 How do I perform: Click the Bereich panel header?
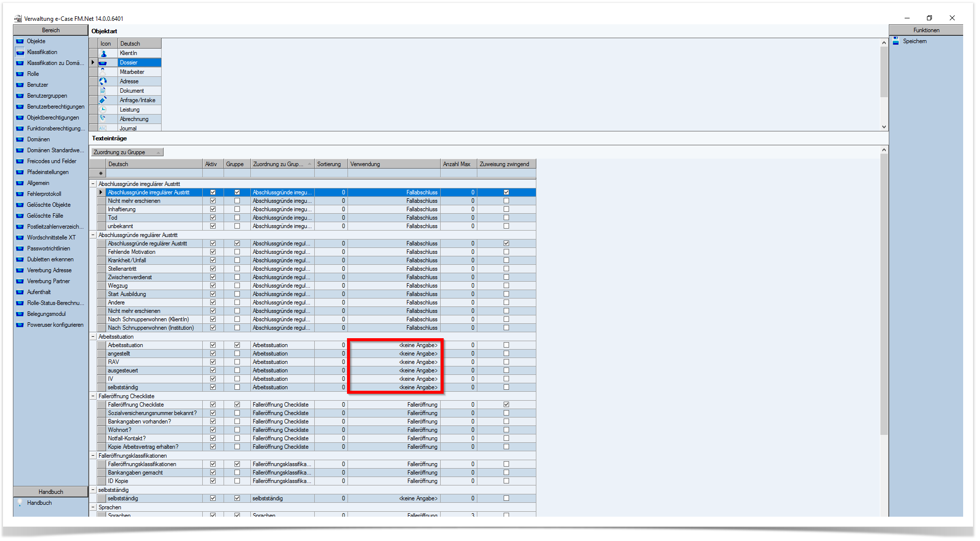click(x=51, y=30)
